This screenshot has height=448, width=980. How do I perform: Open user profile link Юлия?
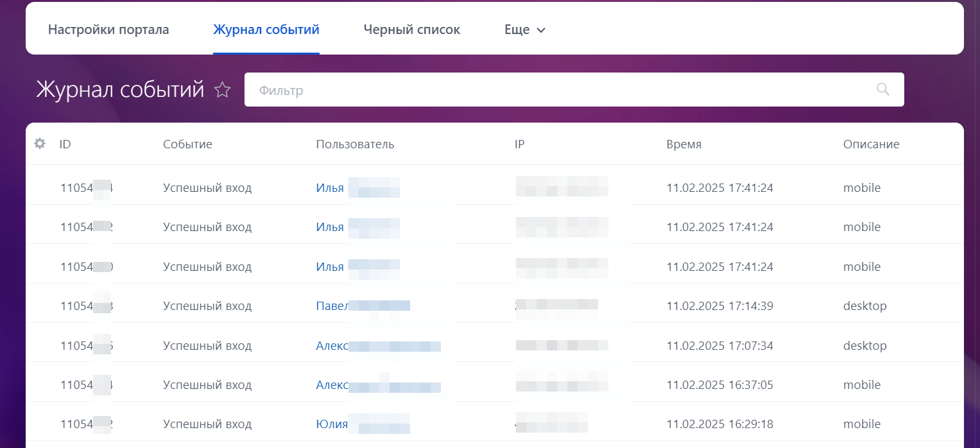click(332, 424)
